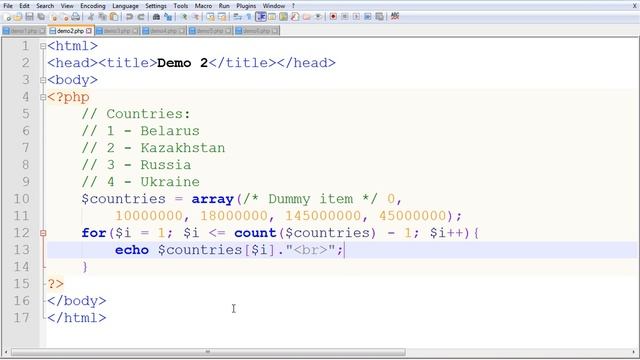Open the View menu
The width and height of the screenshot is (640, 360).
coord(67,6)
